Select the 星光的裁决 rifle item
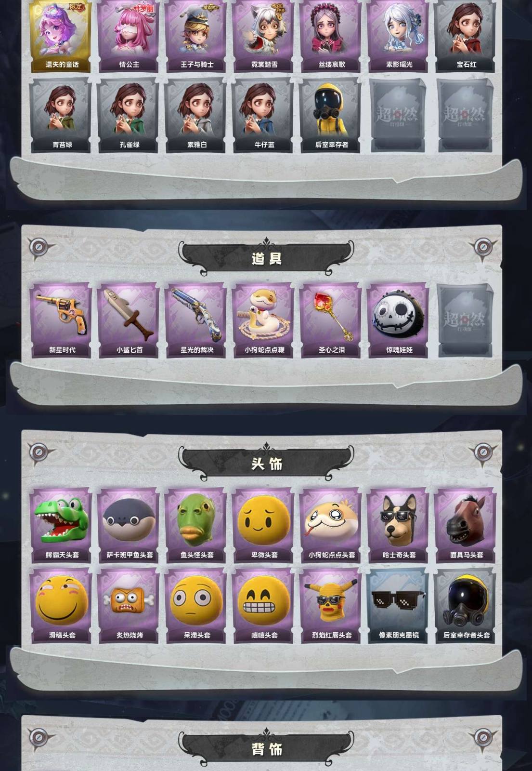Viewport: 532px width, 771px height. [196, 320]
